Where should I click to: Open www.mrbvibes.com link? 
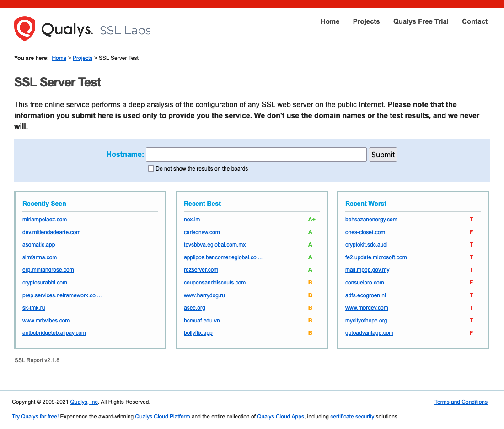(x=46, y=321)
